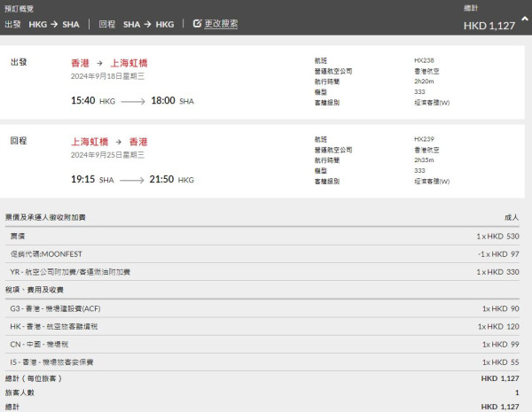This screenshot has height=412, width=532.
Task: Click the outbound date 2024年9月18日星期三
Action: point(107,77)
